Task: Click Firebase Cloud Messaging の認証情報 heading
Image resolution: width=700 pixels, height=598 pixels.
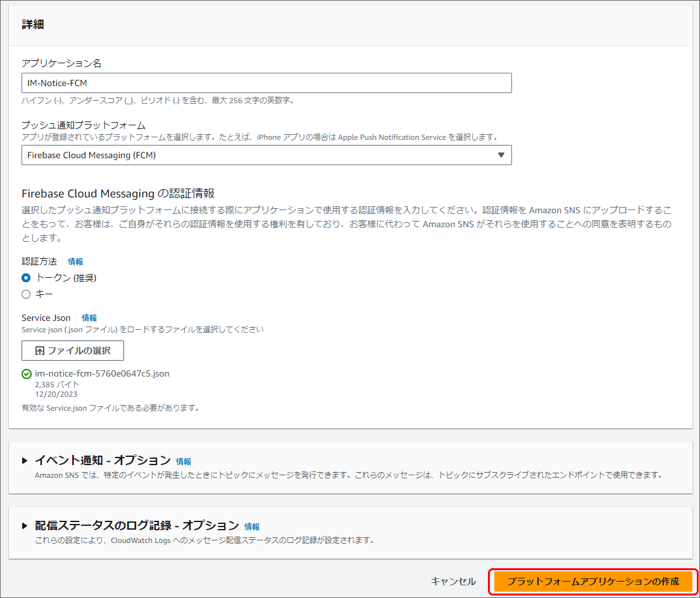Action: [118, 194]
